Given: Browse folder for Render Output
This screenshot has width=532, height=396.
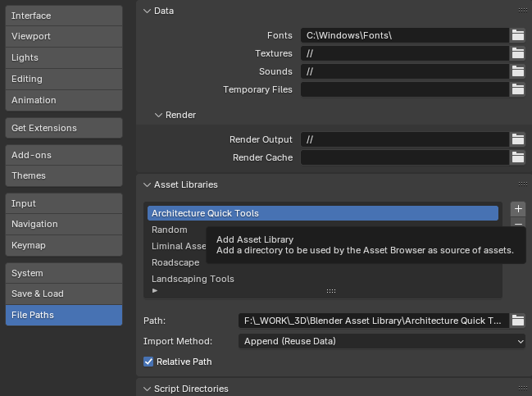Looking at the screenshot, I should (517, 139).
